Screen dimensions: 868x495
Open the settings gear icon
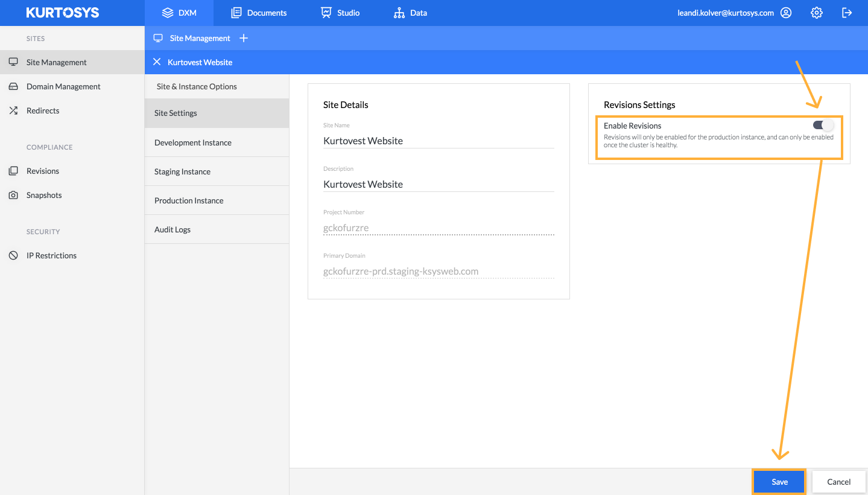(817, 13)
